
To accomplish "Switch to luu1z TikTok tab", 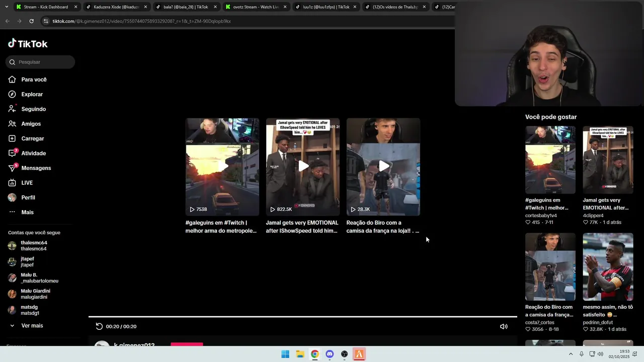I will tap(326, 7).
